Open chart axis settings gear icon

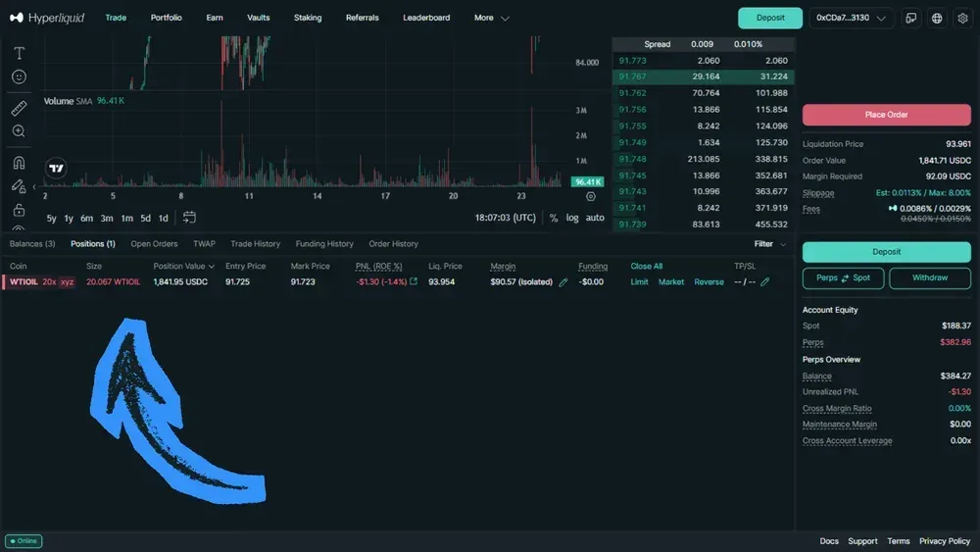591,196
